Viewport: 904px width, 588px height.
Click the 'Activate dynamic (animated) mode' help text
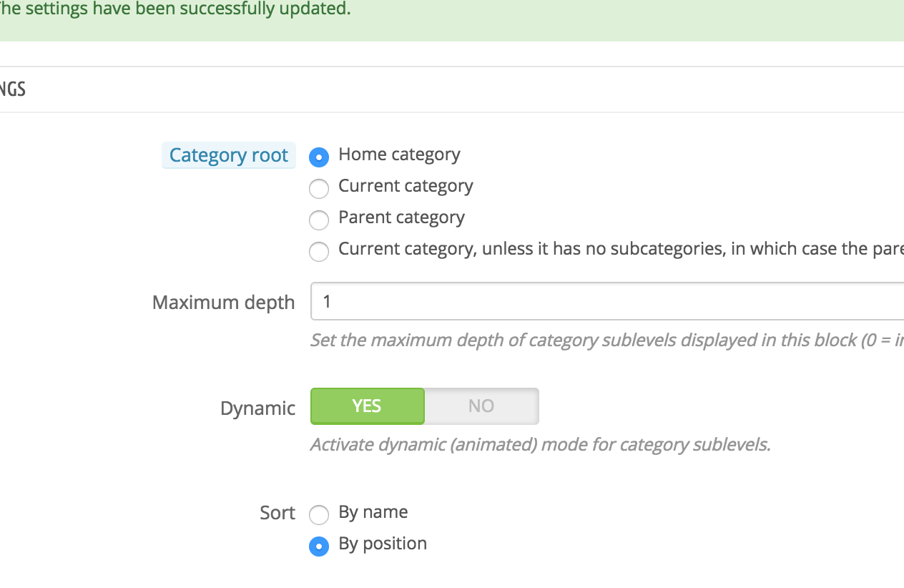point(540,445)
